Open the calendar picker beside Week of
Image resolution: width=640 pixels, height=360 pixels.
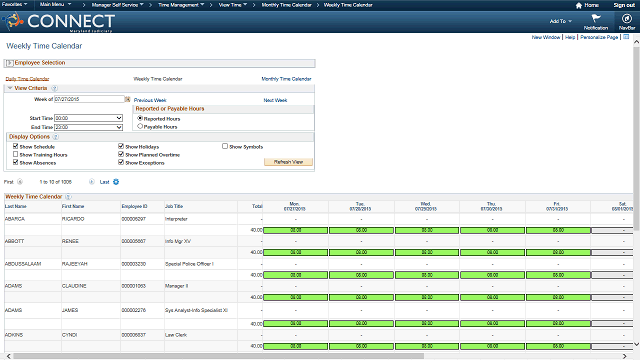127,99
